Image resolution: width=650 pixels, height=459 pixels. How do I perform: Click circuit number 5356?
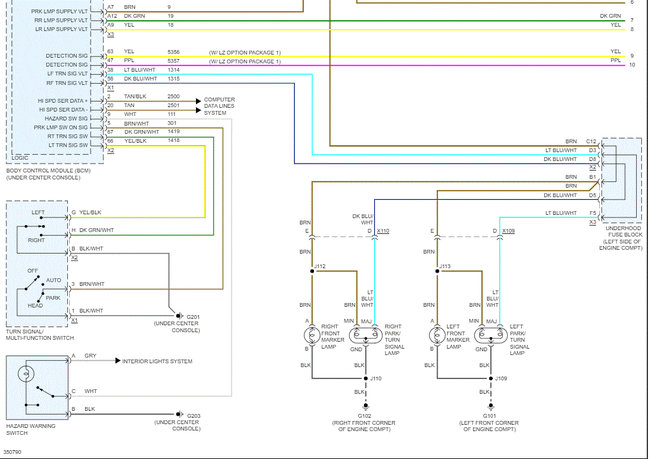pos(174,52)
